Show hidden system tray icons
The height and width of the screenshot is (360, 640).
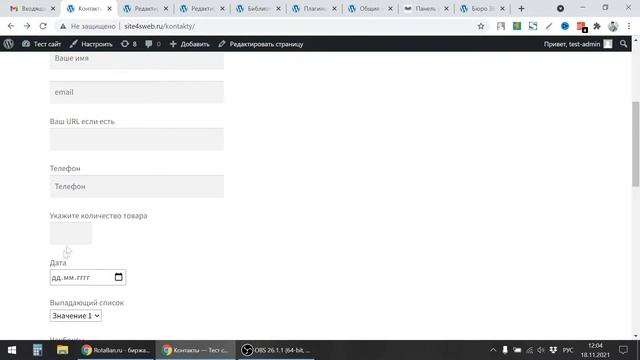tap(493, 350)
